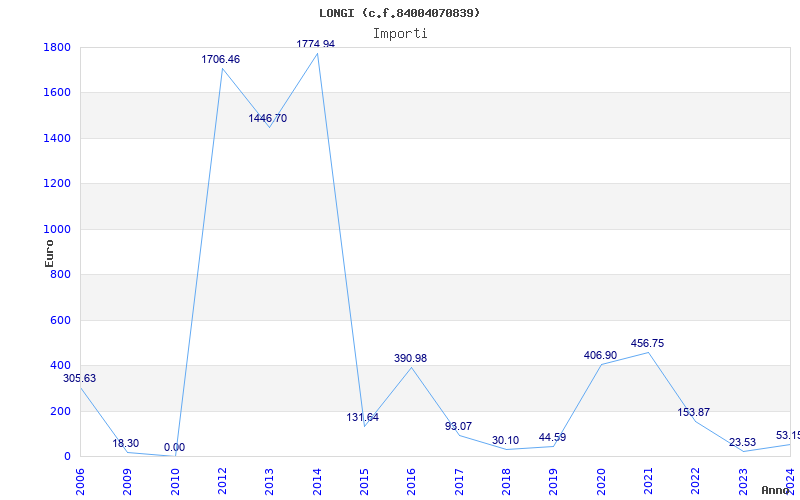
Task: Select the 93.07 data label
Action: tap(458, 426)
